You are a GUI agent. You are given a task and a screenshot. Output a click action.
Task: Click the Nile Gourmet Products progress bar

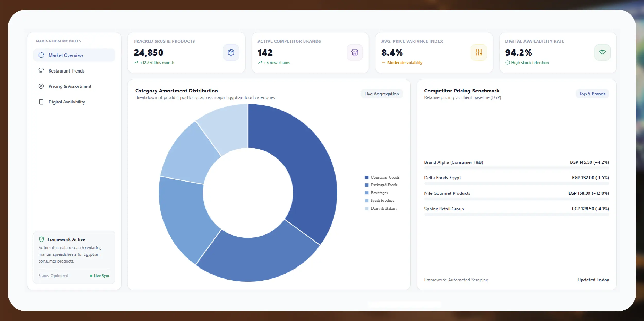point(517,199)
